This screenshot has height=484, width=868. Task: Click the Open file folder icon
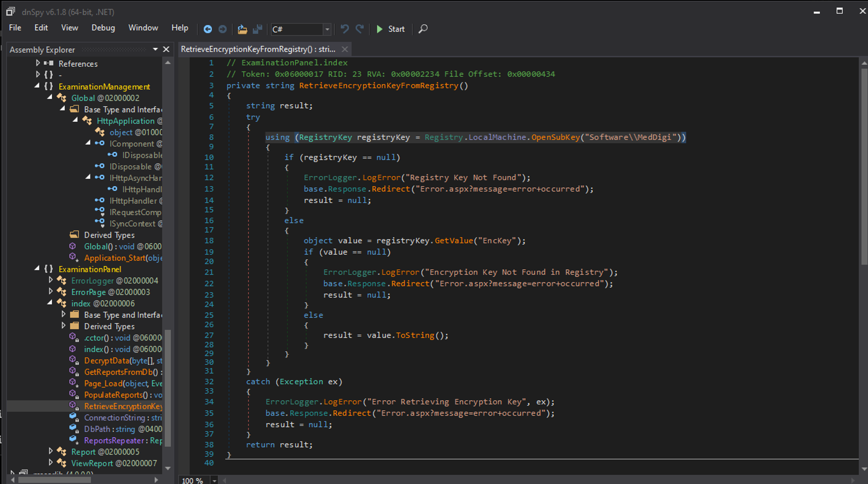(242, 29)
